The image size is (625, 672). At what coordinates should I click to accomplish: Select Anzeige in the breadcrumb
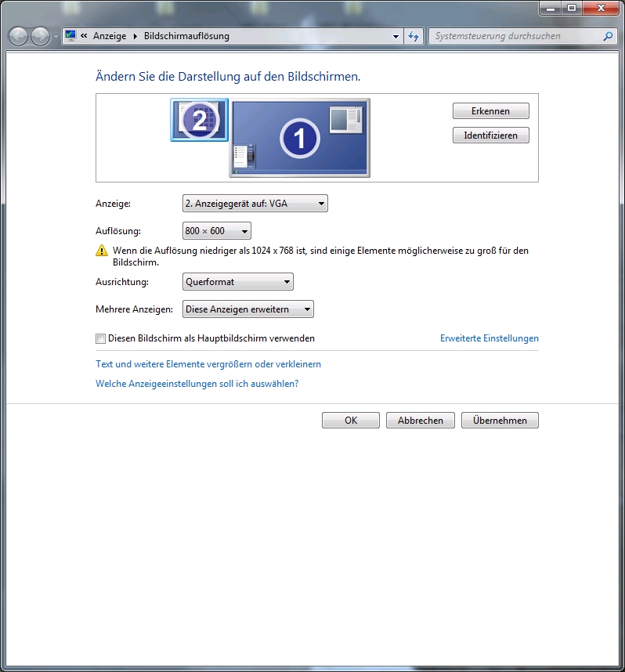point(110,36)
